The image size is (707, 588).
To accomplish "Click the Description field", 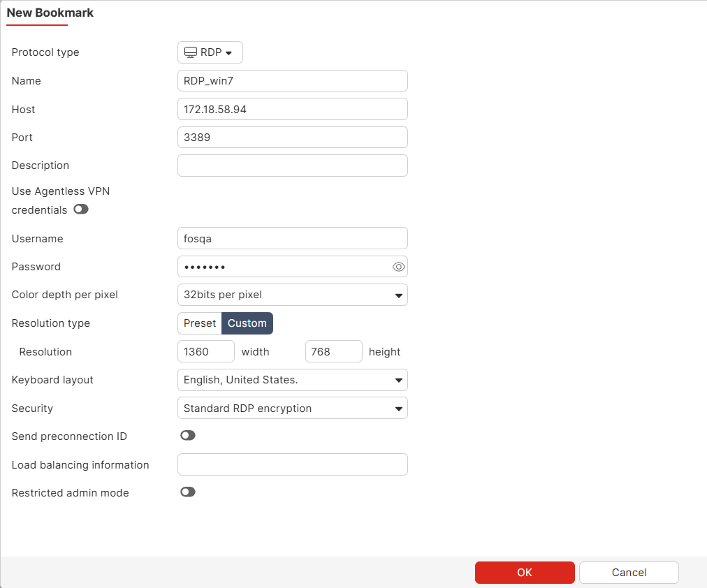I will 292,165.
